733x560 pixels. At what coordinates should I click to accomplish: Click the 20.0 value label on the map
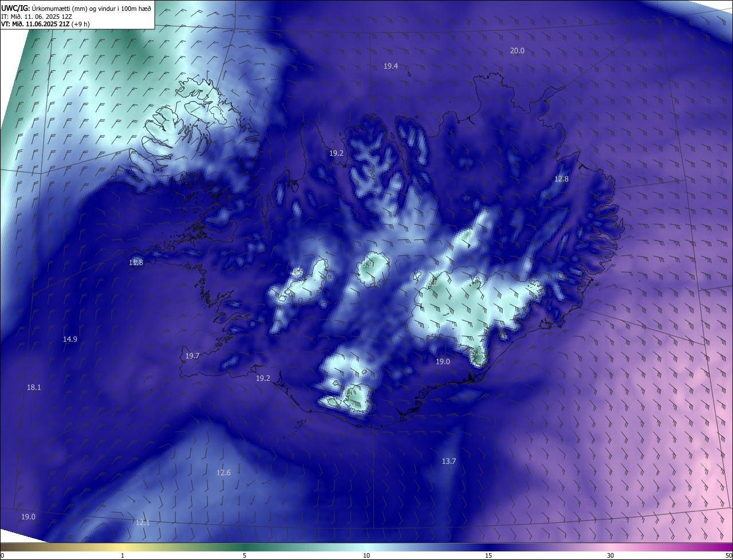(x=517, y=51)
